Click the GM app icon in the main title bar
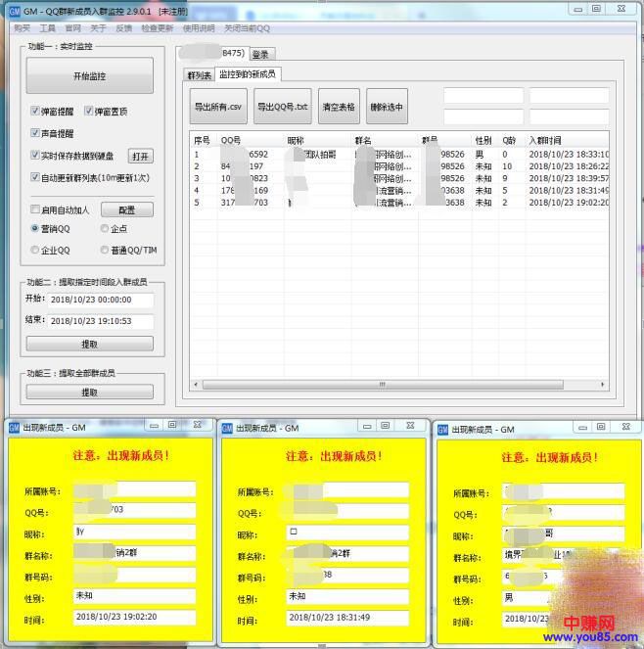 tap(15, 11)
